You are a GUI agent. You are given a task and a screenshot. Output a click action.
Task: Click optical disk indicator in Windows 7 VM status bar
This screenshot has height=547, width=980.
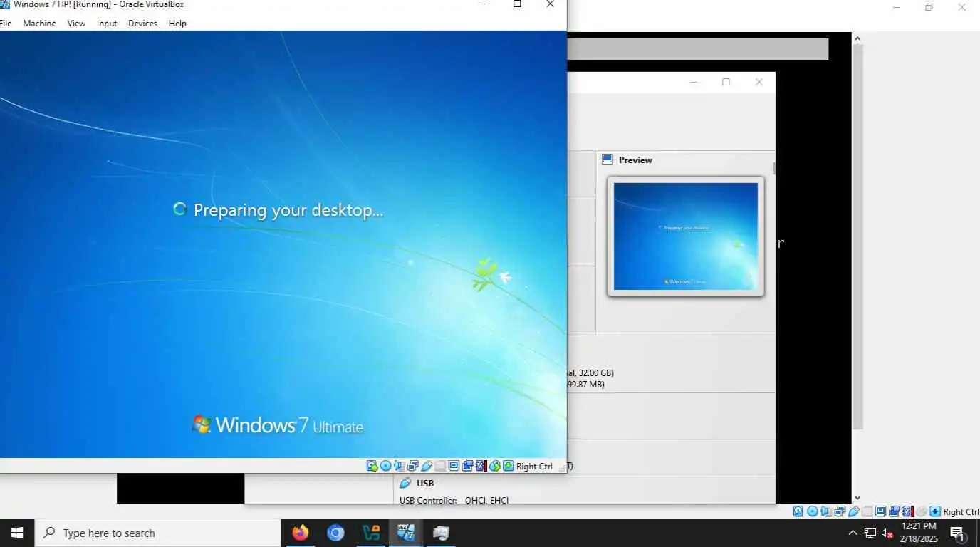[x=385, y=466]
